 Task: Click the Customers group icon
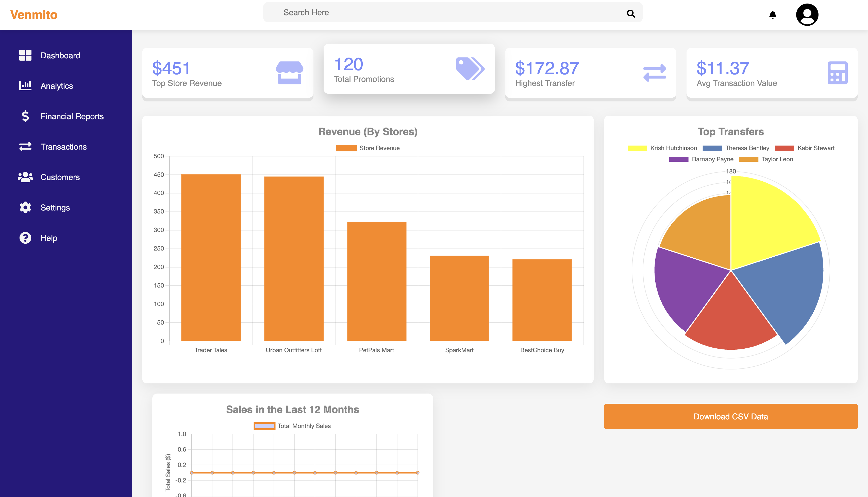pyautogui.click(x=25, y=177)
